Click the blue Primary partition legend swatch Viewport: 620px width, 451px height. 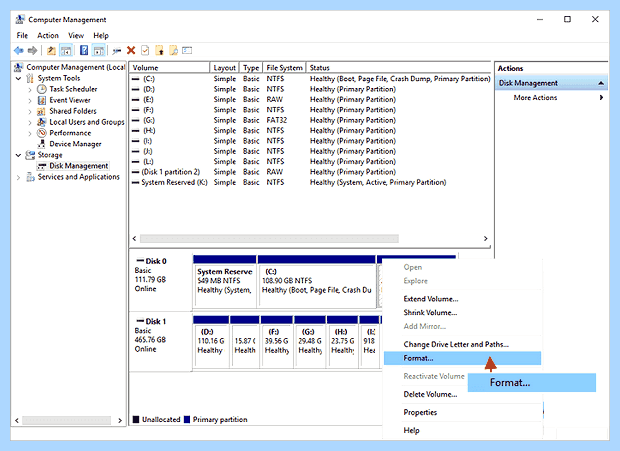pyautogui.click(x=187, y=419)
